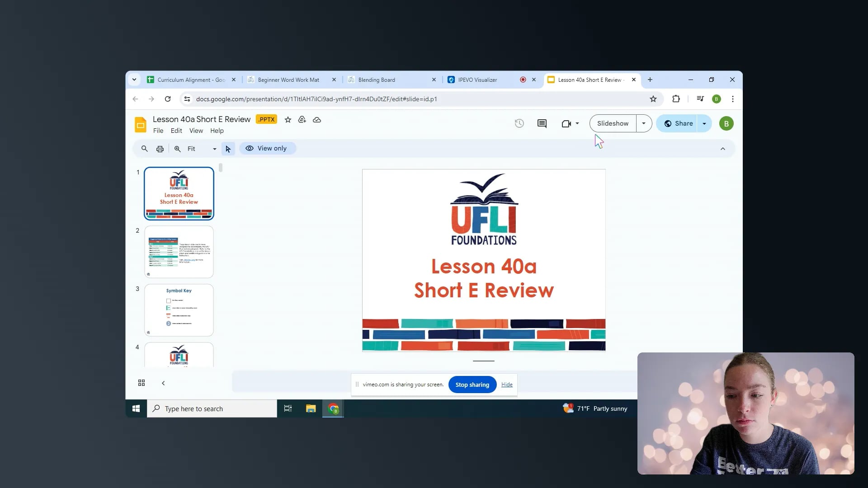
Task: Collapse the filmstrip panel arrow
Action: (x=163, y=383)
